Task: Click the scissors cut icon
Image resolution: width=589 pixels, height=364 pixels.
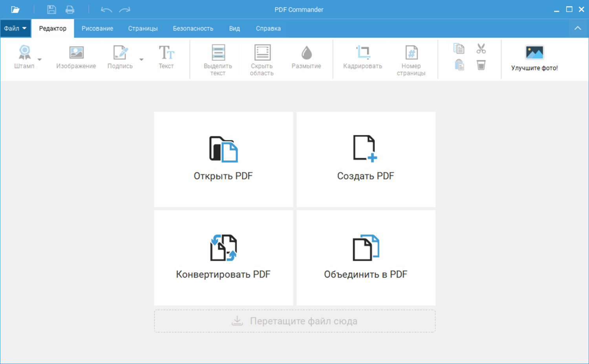Action: 481,49
